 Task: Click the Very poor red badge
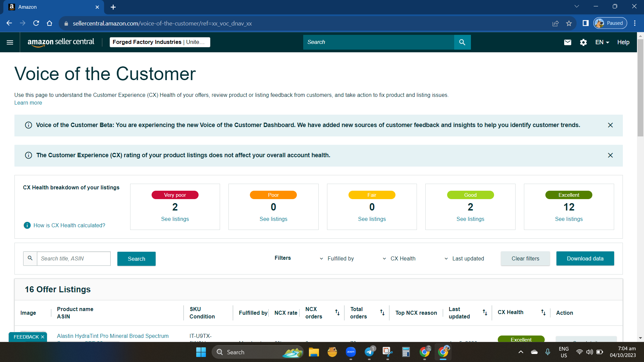point(175,195)
